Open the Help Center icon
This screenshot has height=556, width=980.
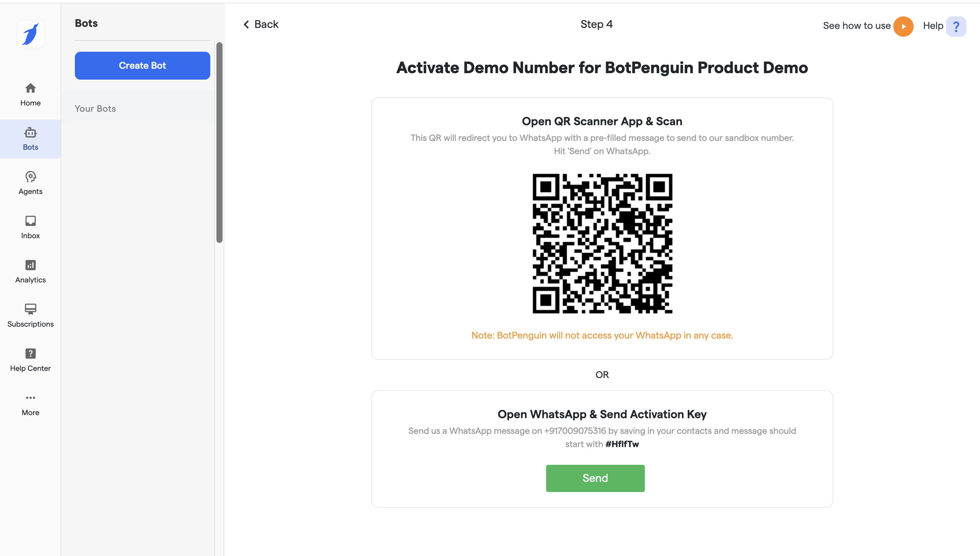click(x=31, y=354)
